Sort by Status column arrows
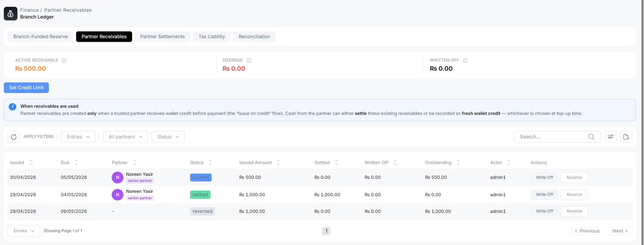 coord(210,163)
